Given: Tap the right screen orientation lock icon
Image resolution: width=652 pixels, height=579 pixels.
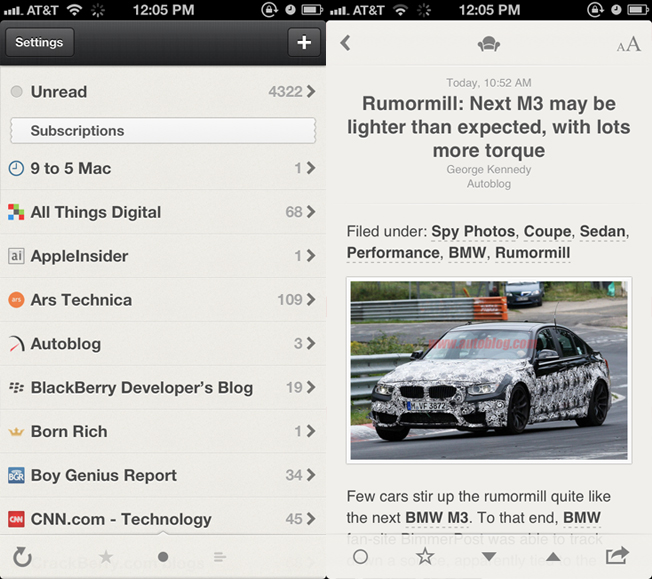Looking at the screenshot, I should point(595,9).
